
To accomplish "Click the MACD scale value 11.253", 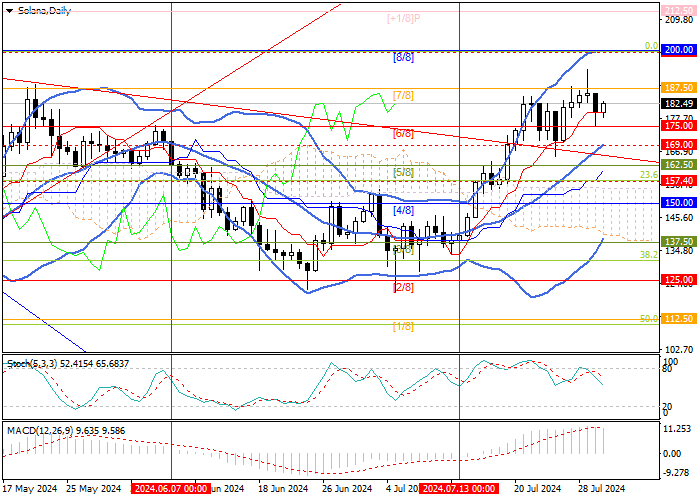I will point(679,429).
